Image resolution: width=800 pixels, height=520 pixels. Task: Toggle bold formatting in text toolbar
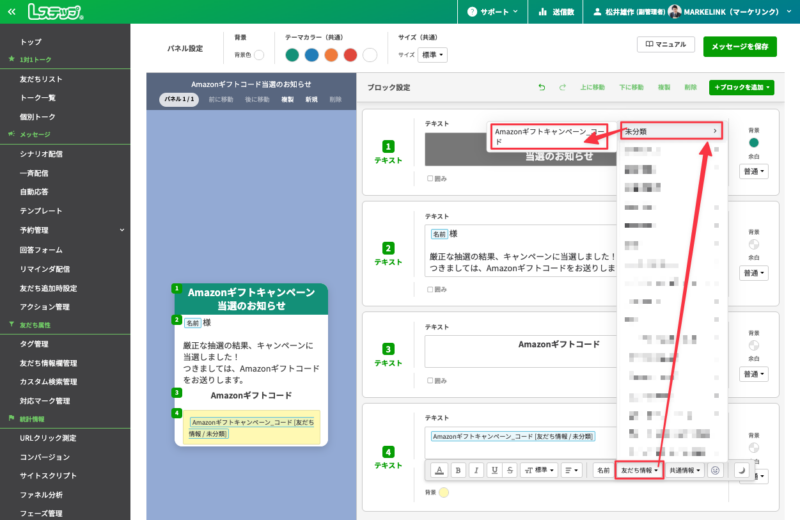[x=457, y=469]
